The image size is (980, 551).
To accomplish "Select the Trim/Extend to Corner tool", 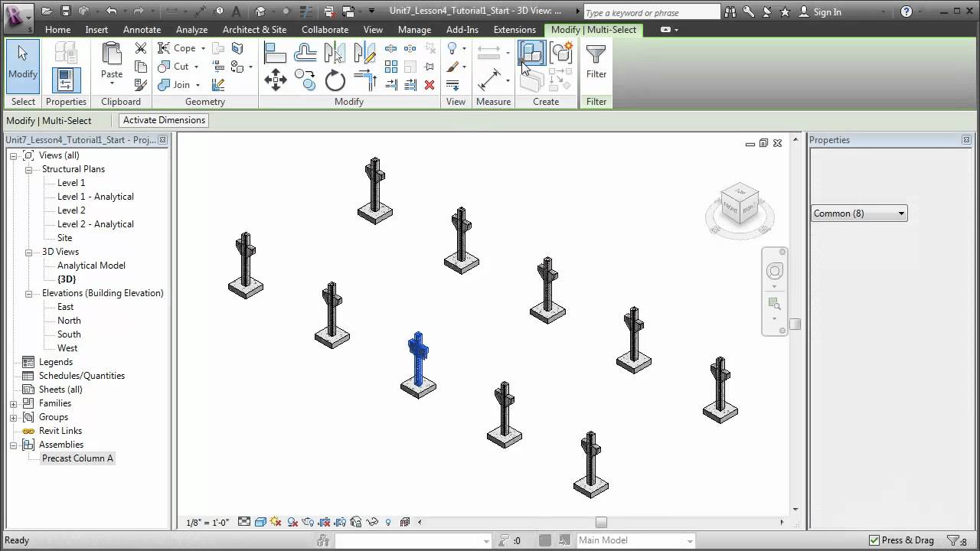I will click(365, 80).
